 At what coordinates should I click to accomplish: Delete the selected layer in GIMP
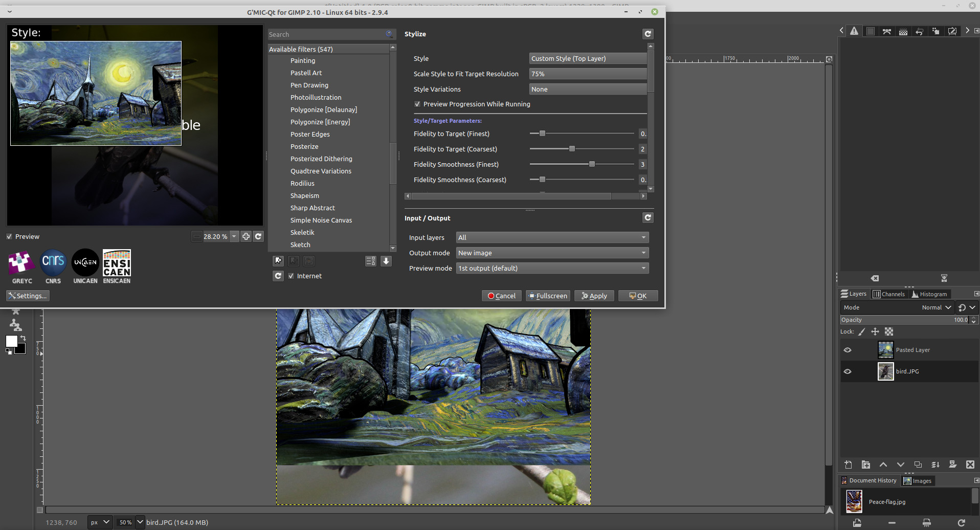(x=970, y=465)
